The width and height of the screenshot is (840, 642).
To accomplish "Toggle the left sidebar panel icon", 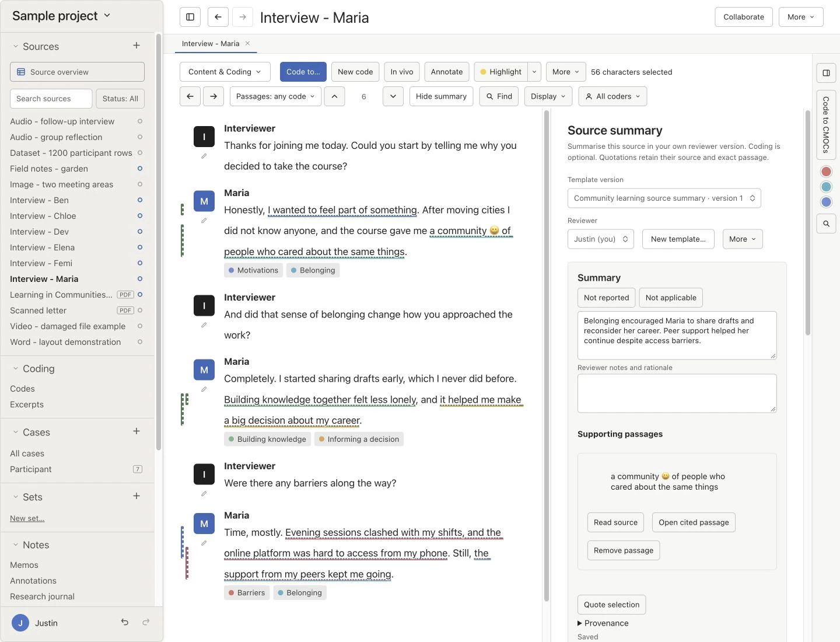I will point(190,17).
